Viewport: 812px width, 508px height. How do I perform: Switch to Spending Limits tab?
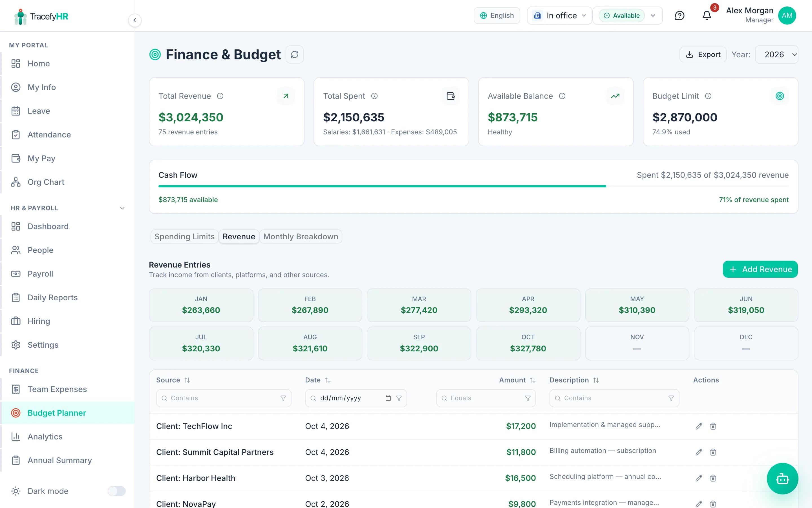(x=185, y=237)
